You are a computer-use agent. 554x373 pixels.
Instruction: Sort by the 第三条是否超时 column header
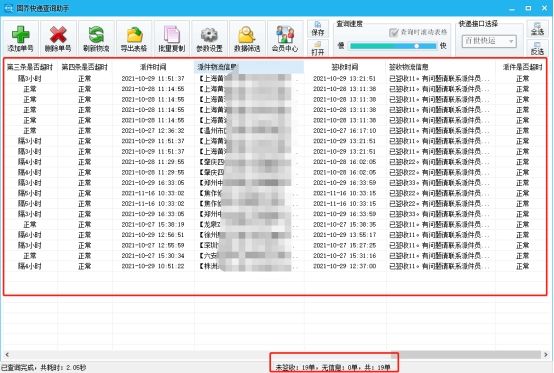tap(30, 67)
